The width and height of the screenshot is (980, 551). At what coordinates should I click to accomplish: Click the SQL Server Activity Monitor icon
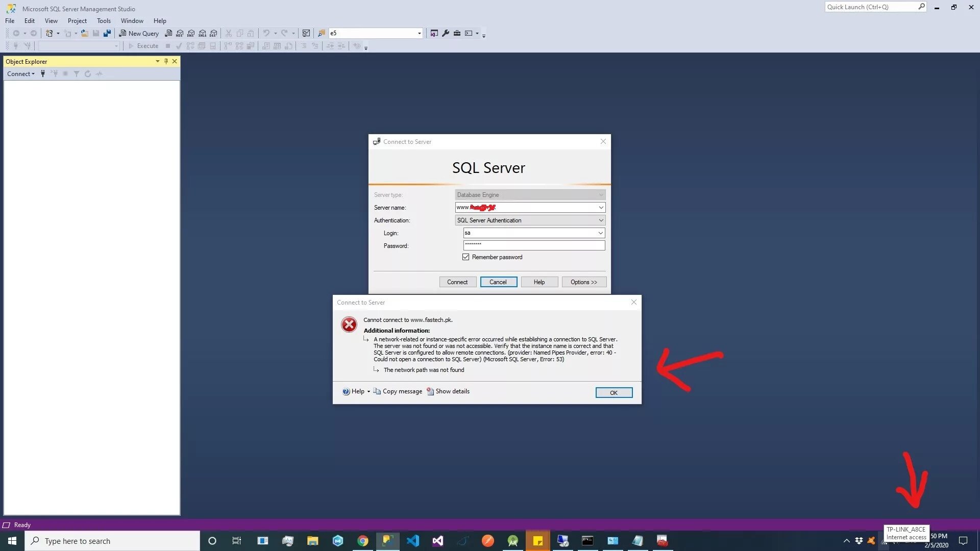[x=306, y=33]
